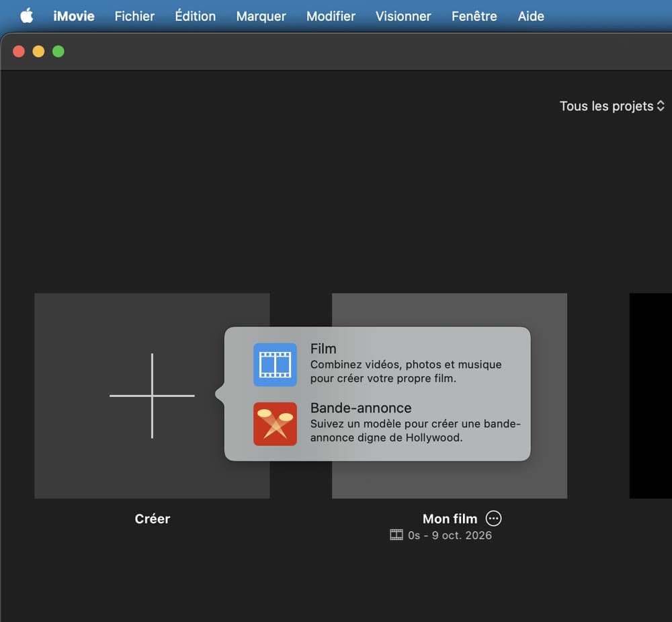Open the Visionner menu

pos(403,16)
